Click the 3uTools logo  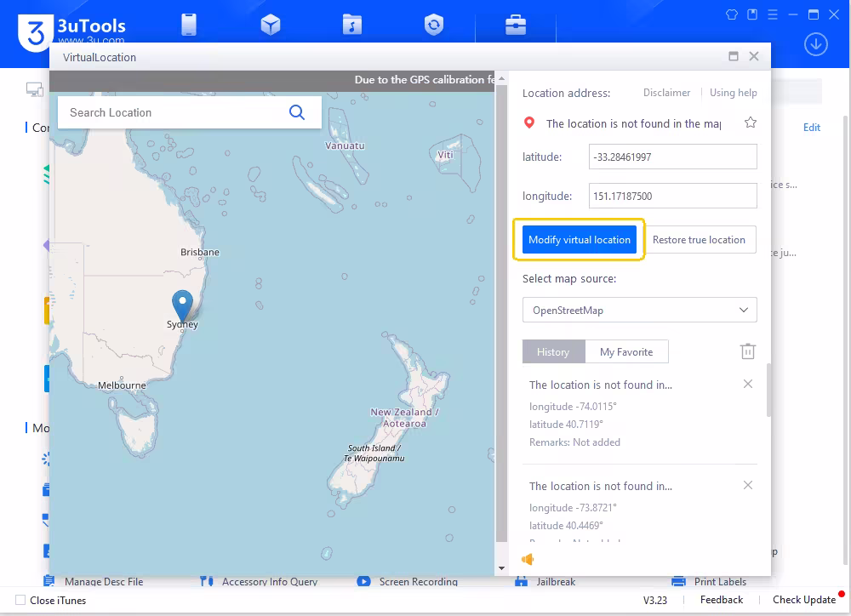36,32
